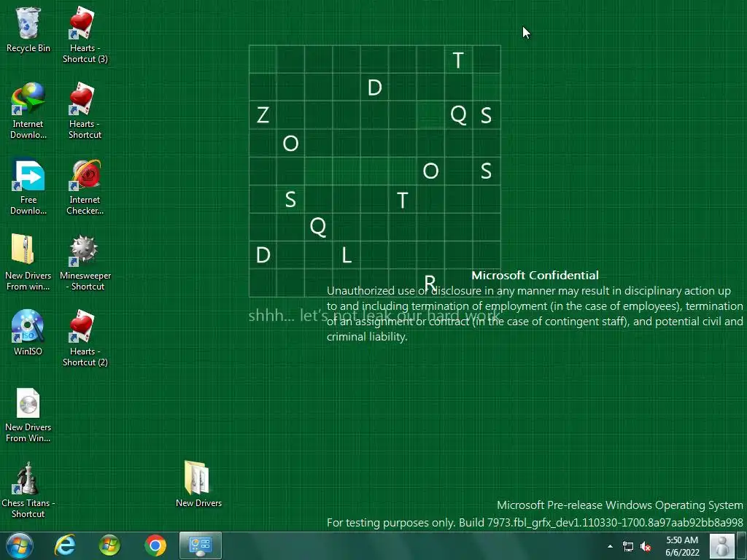Select the New Drivers folder icon

(198, 484)
